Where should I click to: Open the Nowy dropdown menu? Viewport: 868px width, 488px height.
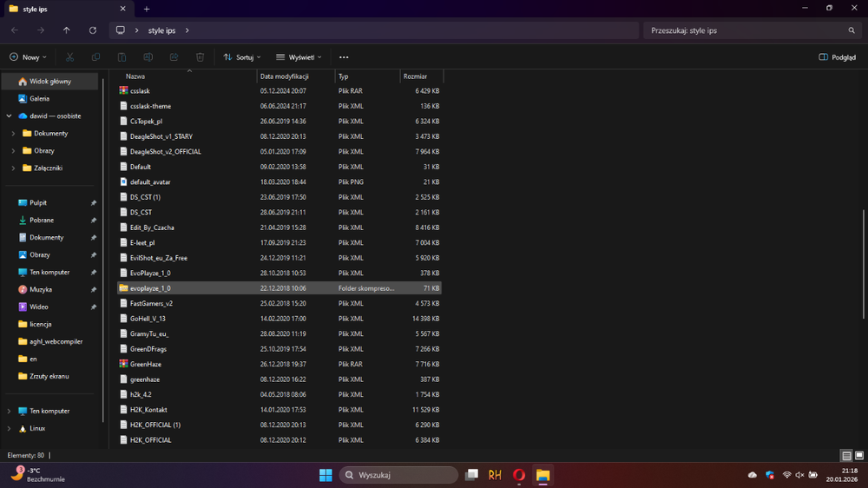click(29, 57)
